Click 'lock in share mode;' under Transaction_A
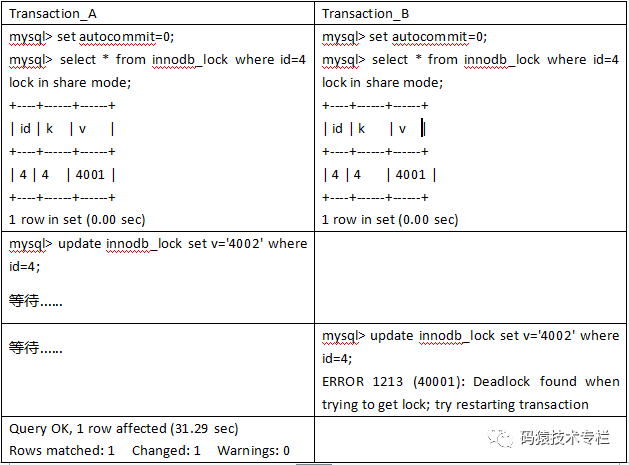Screen dimensions: 629x465 [x=70, y=83]
